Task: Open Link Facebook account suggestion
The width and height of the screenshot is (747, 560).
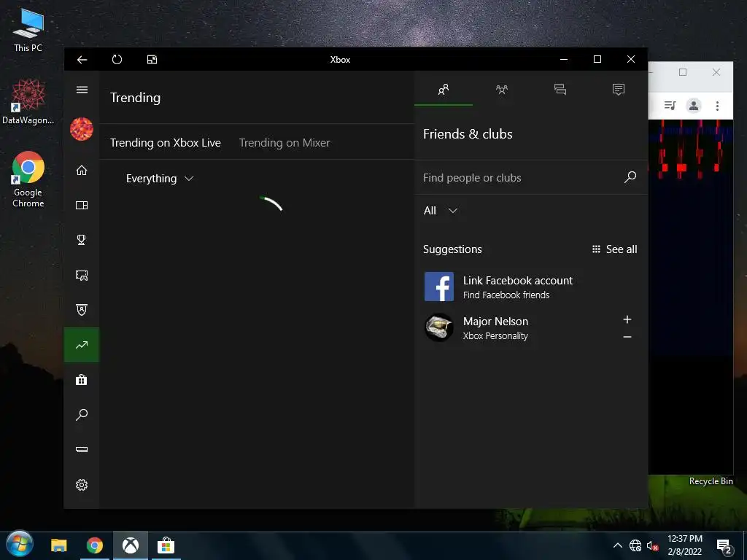Action: coord(531,287)
